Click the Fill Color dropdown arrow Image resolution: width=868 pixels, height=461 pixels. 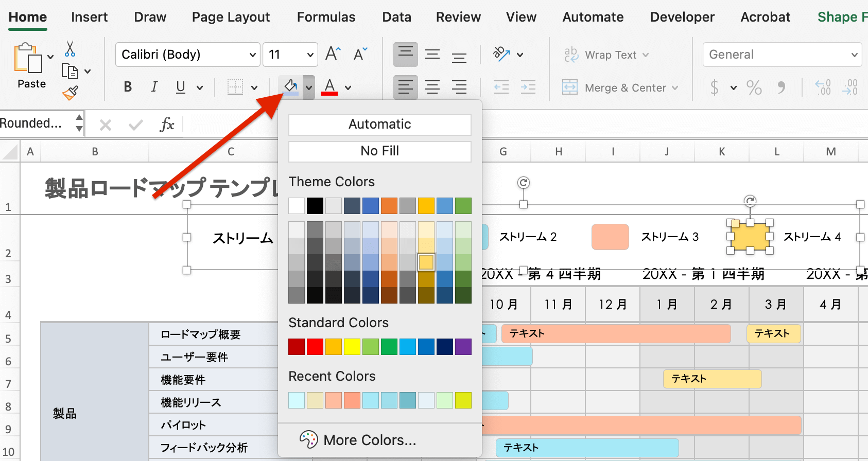point(309,87)
